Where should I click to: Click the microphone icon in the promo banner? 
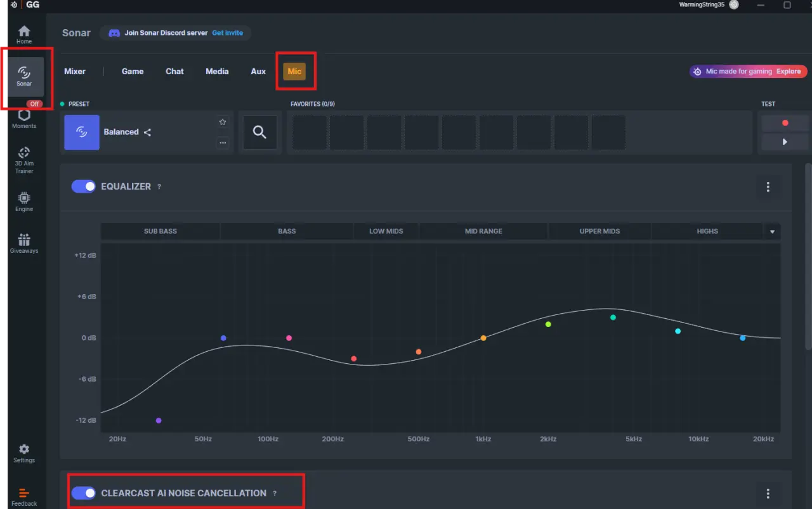coord(697,72)
